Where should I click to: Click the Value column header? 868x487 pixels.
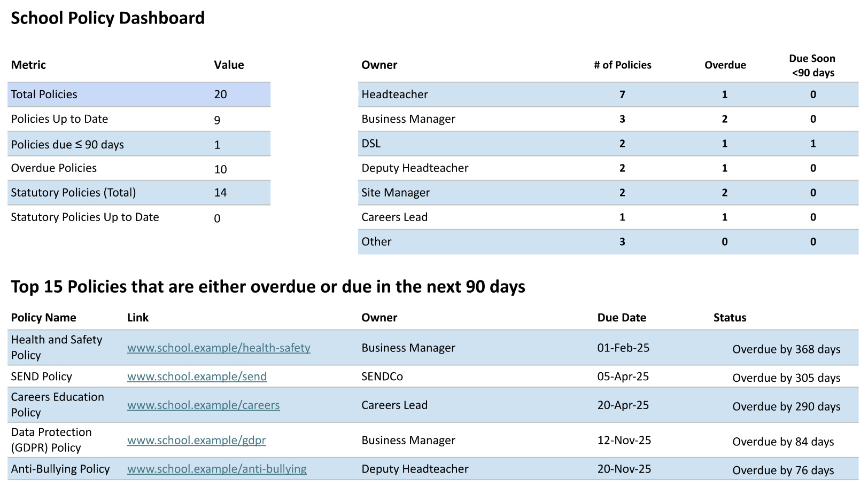229,65
